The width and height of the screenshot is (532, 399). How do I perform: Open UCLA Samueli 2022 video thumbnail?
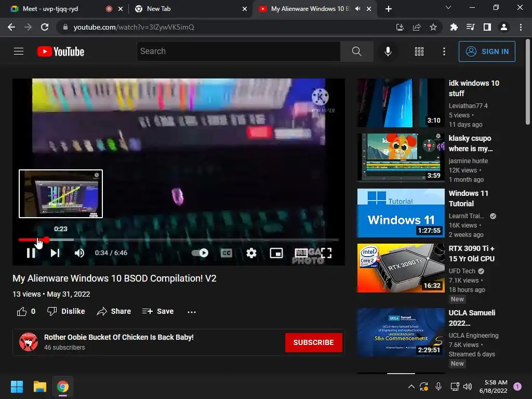[401, 332]
